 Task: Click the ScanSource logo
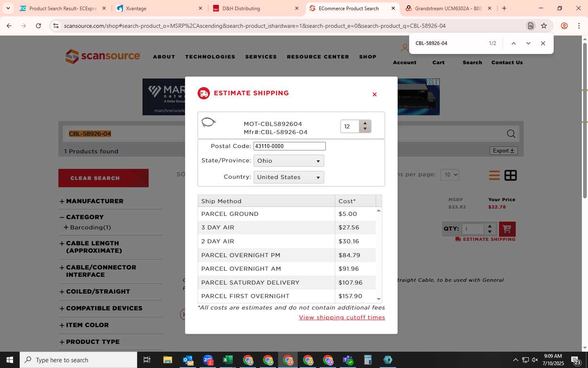click(x=103, y=56)
